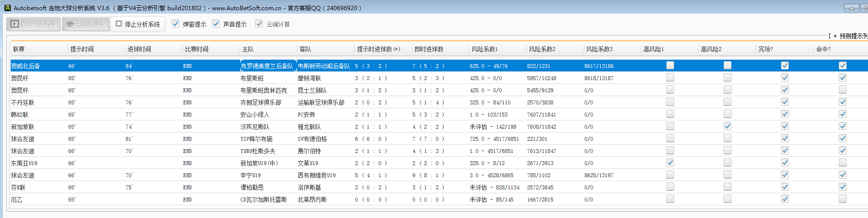This screenshot has width=868, height=218.
Task: Click the 提示时间 column header
Action: pos(82,49)
